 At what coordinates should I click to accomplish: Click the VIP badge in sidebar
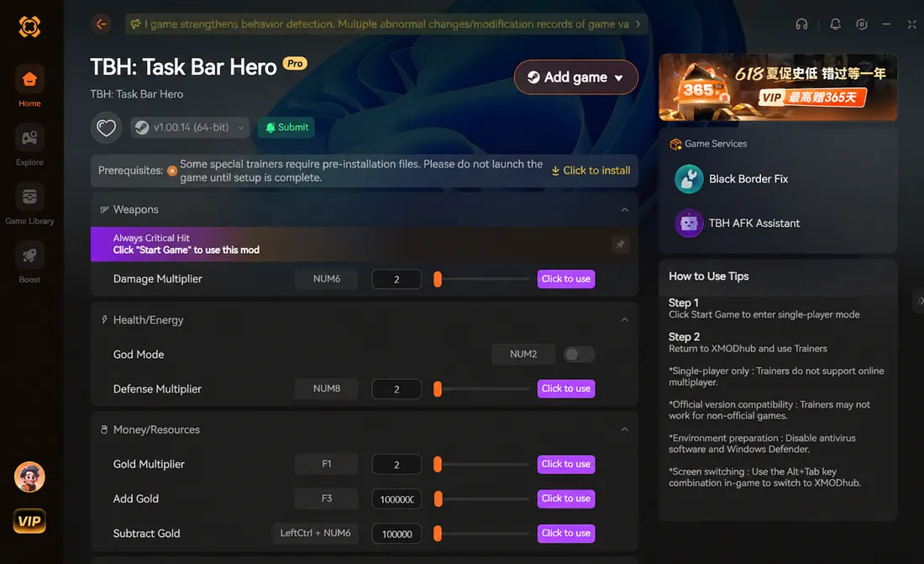pyautogui.click(x=29, y=521)
